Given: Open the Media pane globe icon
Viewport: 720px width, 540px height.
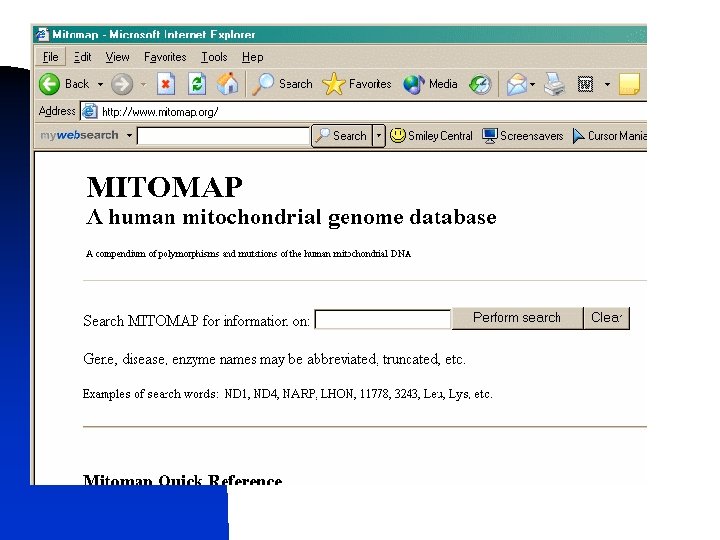Looking at the screenshot, I should [430, 84].
